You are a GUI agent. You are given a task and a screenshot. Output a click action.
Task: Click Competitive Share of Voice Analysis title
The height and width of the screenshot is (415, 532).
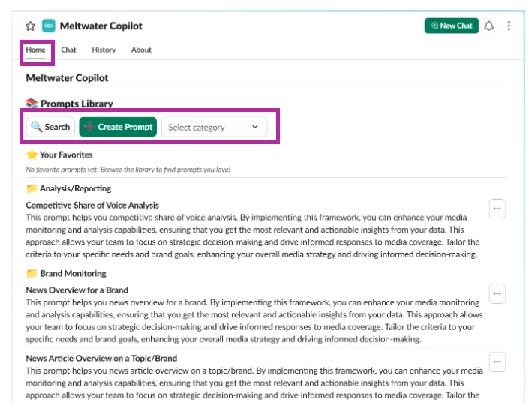coord(92,206)
